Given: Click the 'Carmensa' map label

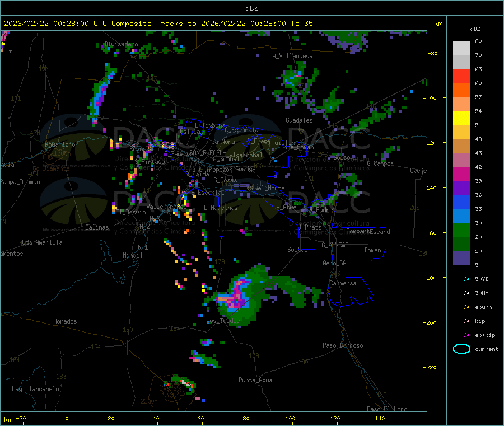Looking at the screenshot, I should [343, 284].
